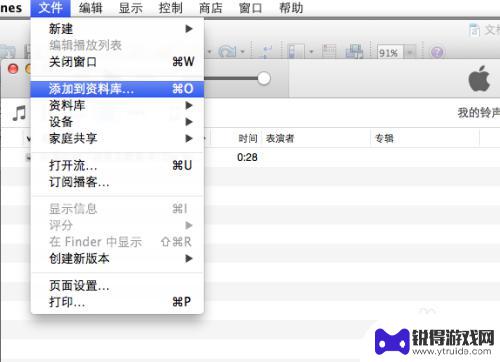Open dropdown arrow beside sidebar pane icon
Image resolution: width=500 pixels, height=362 pixels.
311,52
